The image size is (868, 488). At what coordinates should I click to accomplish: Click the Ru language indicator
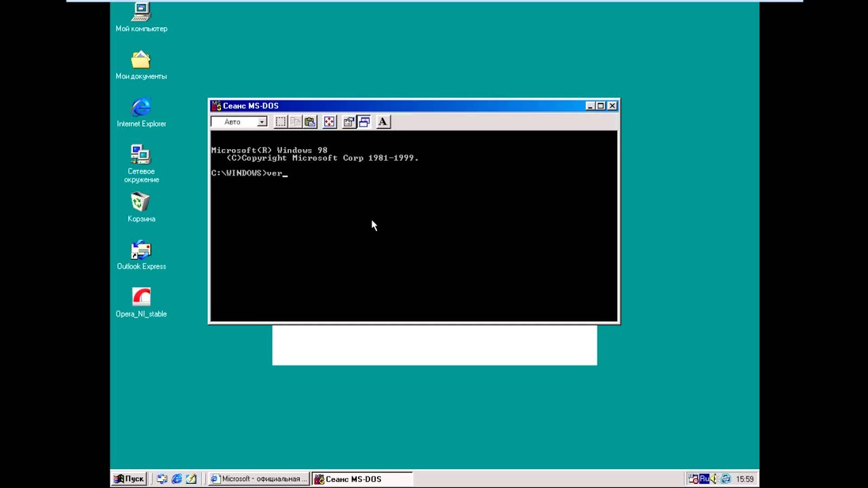pos(704,479)
